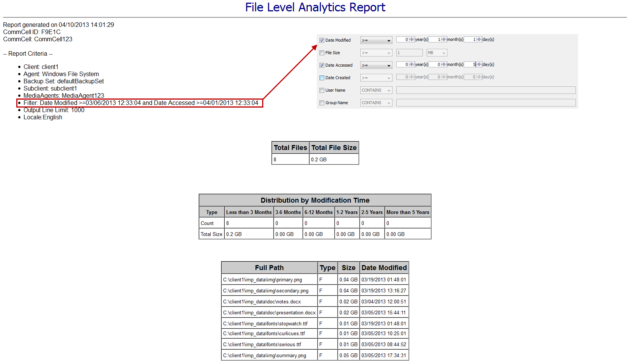This screenshot has height=364, width=627.
Task: Click the Date Accessed day(s) spinner arrows
Action: (479, 64)
